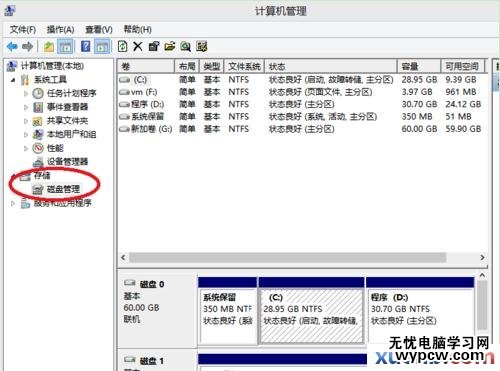Expand the 事件查看器 node arrow
Image resolution: width=500 pixels, height=371 pixels.
point(26,107)
